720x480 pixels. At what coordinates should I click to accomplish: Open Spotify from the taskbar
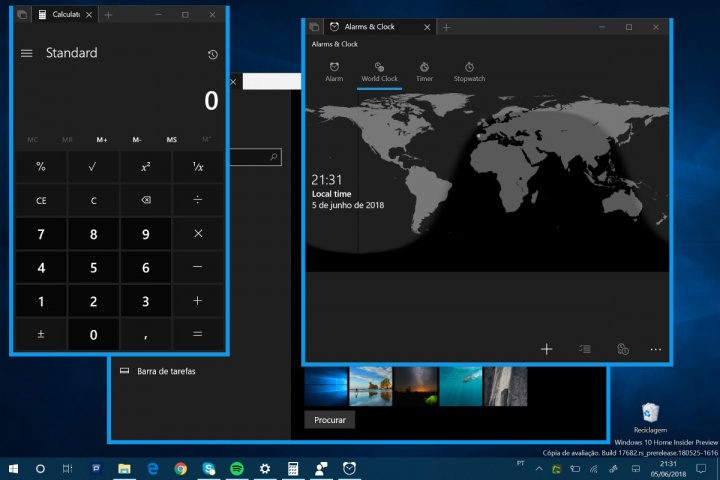[x=237, y=468]
